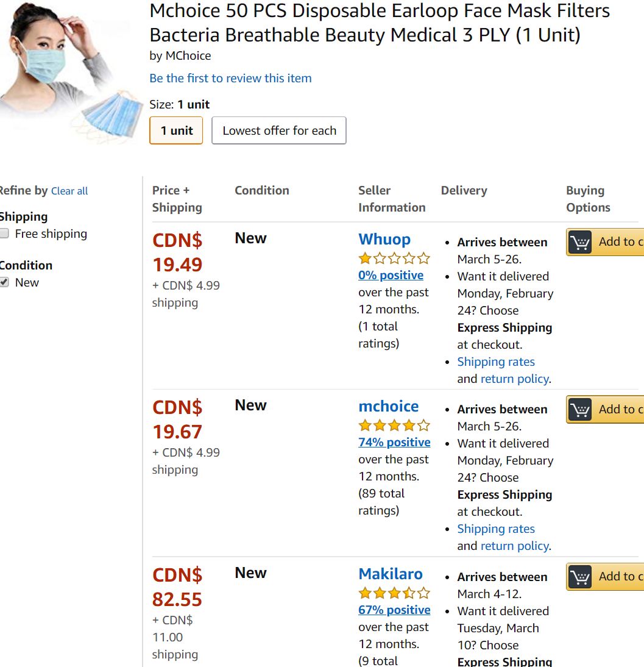
Task: View Whuop's 0% positive ratings
Action: (x=391, y=275)
